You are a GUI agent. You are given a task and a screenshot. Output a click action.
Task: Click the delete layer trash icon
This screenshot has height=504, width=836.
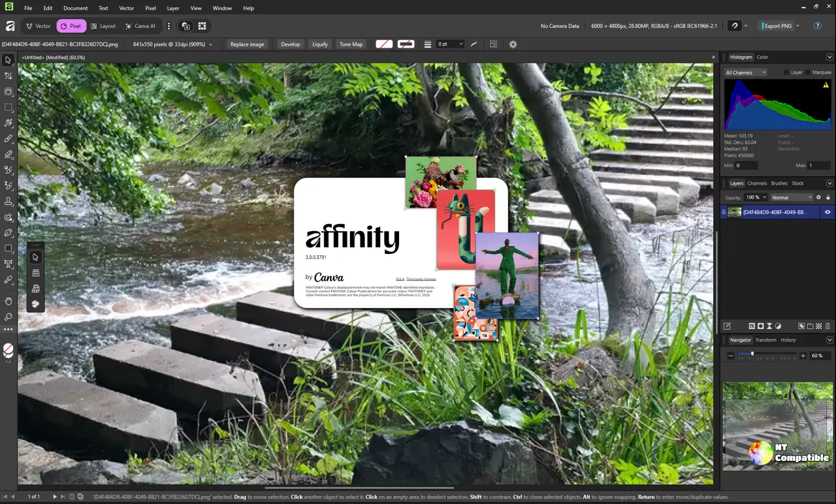click(x=828, y=326)
